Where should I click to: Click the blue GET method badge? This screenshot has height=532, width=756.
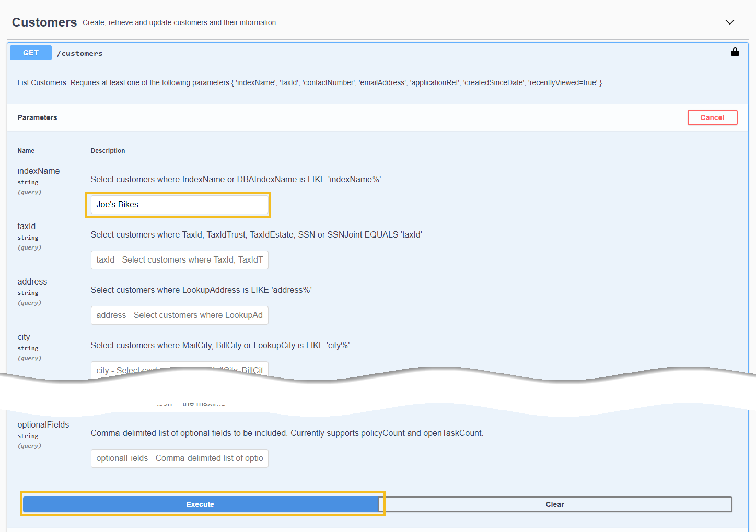[31, 53]
